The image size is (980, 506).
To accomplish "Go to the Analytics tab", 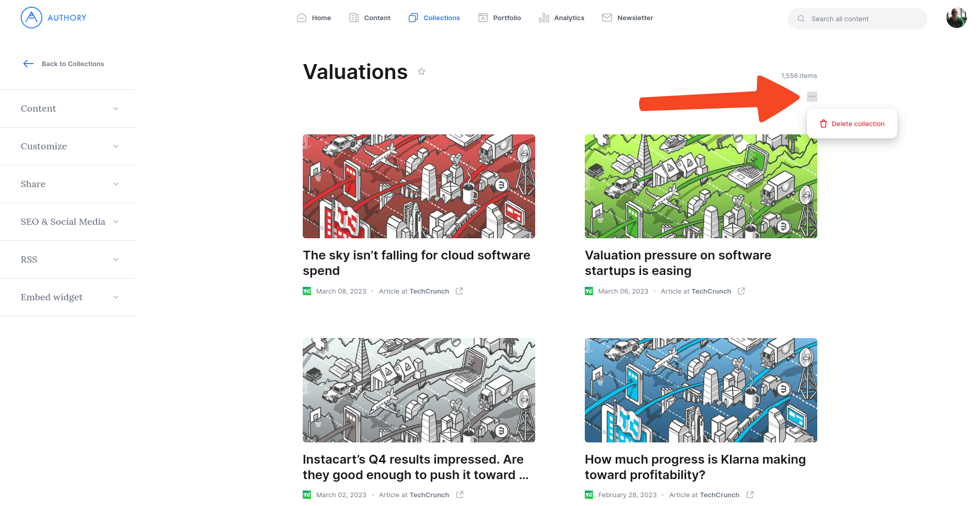I will [x=562, y=18].
